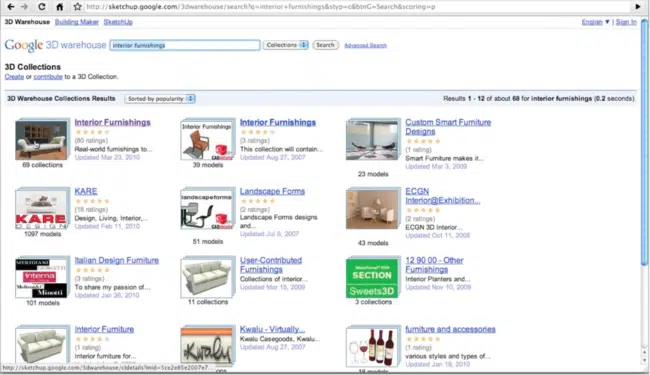
Task: Reload the page with the refresh icon
Action: coord(41,7)
